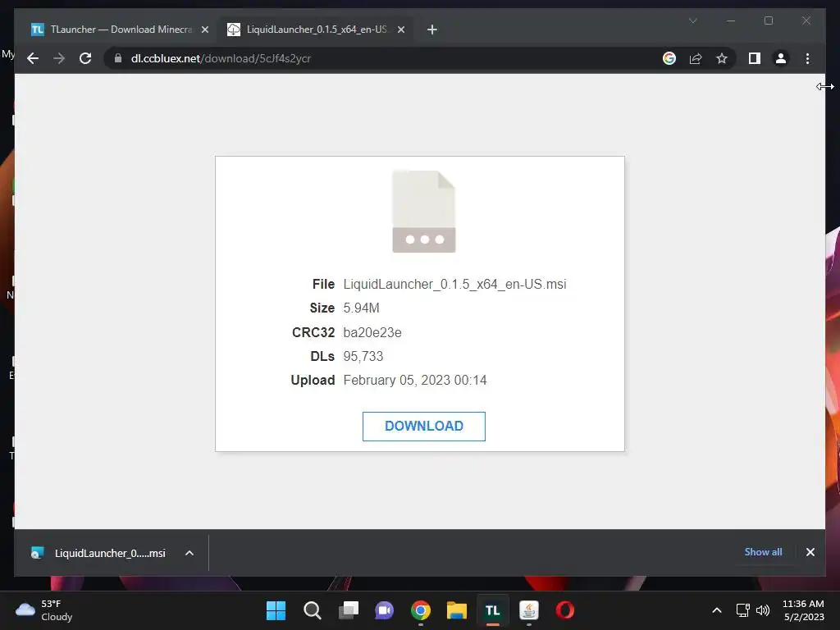Click the browser forward arrow
The image size is (840, 630).
[59, 58]
